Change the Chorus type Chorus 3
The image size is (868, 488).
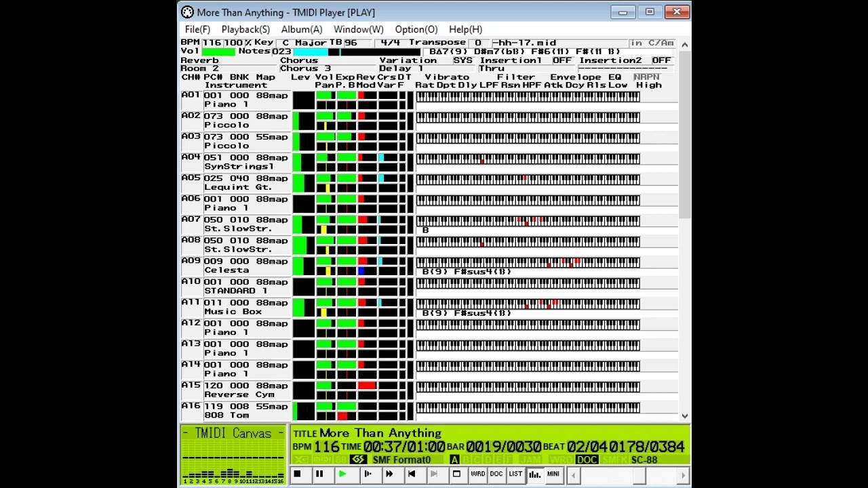(x=329, y=68)
